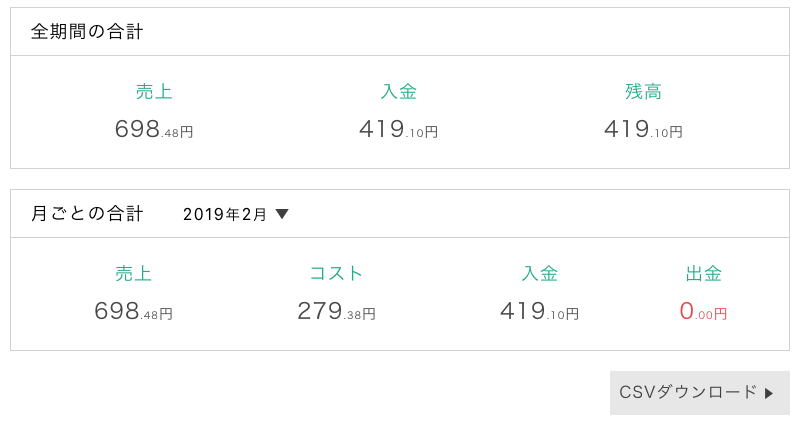Select the 全期間の合計 header
This screenshot has width=810, height=421.
point(87,32)
